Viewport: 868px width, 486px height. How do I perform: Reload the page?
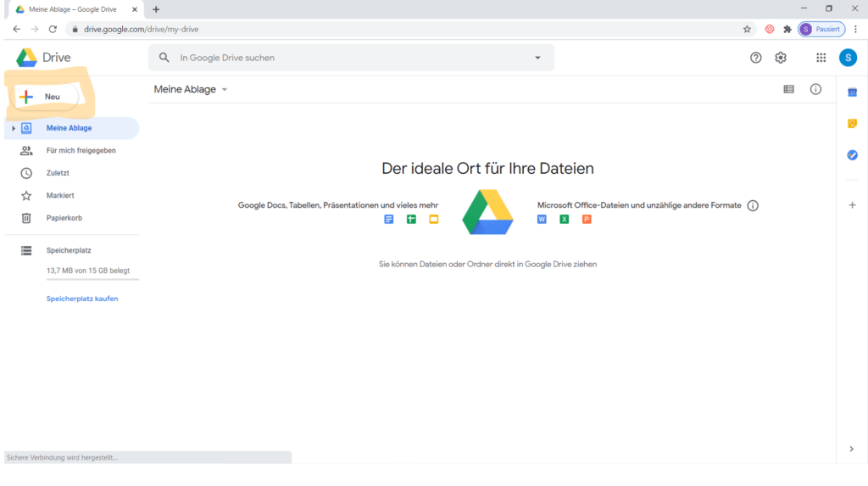pyautogui.click(x=53, y=30)
